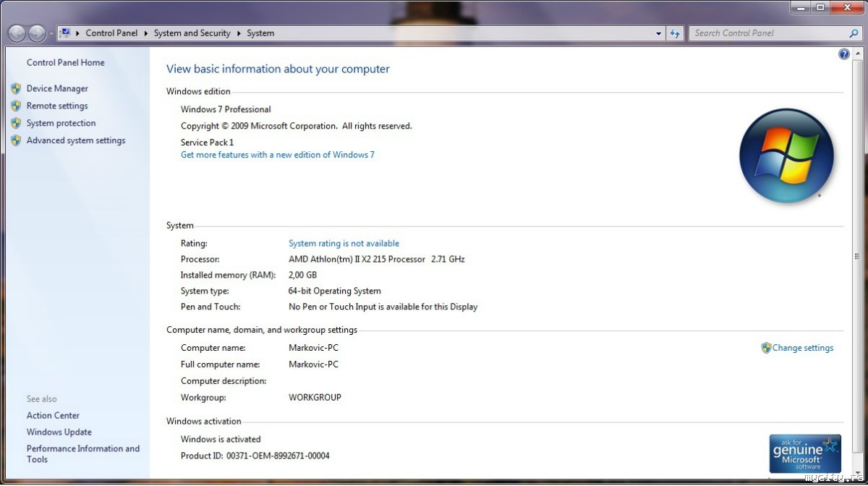
Task: Click ask for genuine Microsoft software badge
Action: (805, 453)
